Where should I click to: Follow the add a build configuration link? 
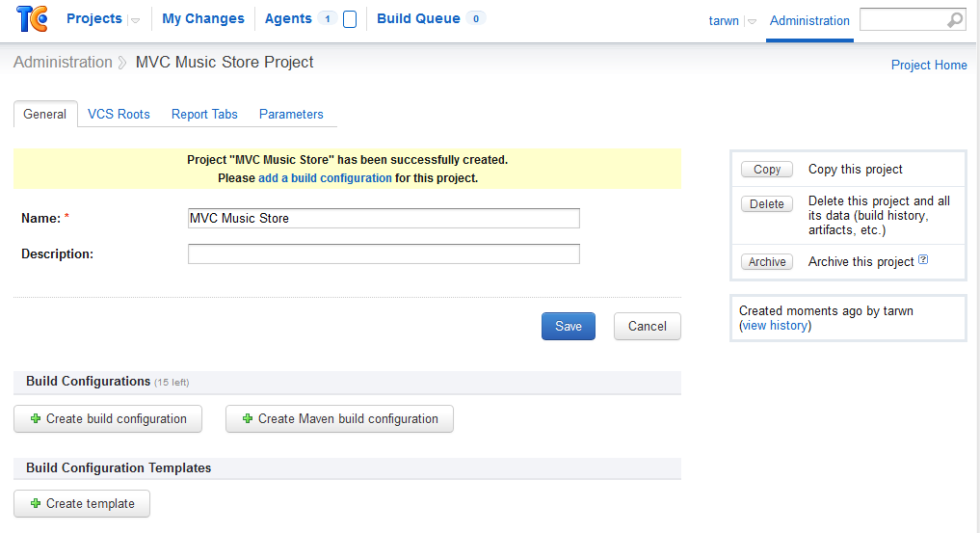(x=325, y=178)
